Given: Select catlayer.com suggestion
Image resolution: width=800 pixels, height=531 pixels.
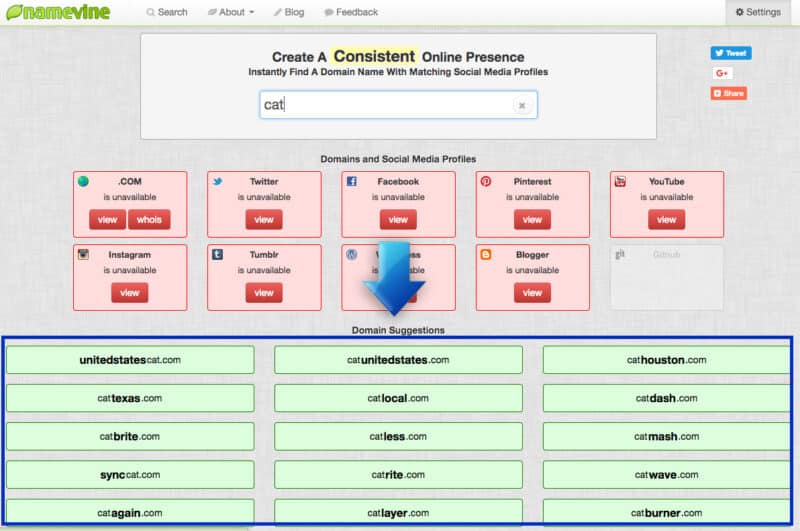Looking at the screenshot, I should 398,512.
